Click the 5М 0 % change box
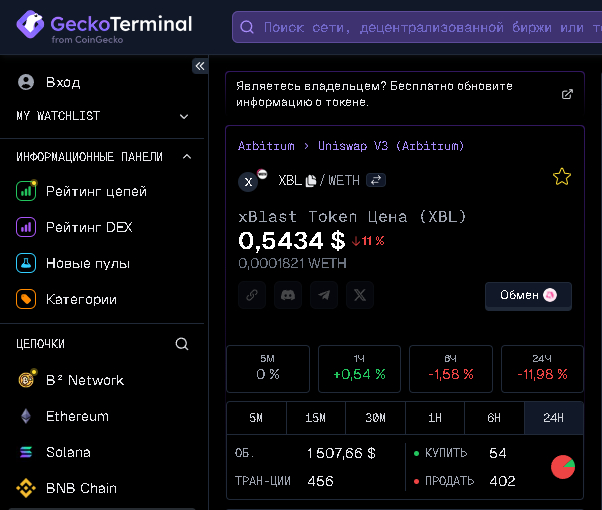This screenshot has height=510, width=602. click(268, 369)
